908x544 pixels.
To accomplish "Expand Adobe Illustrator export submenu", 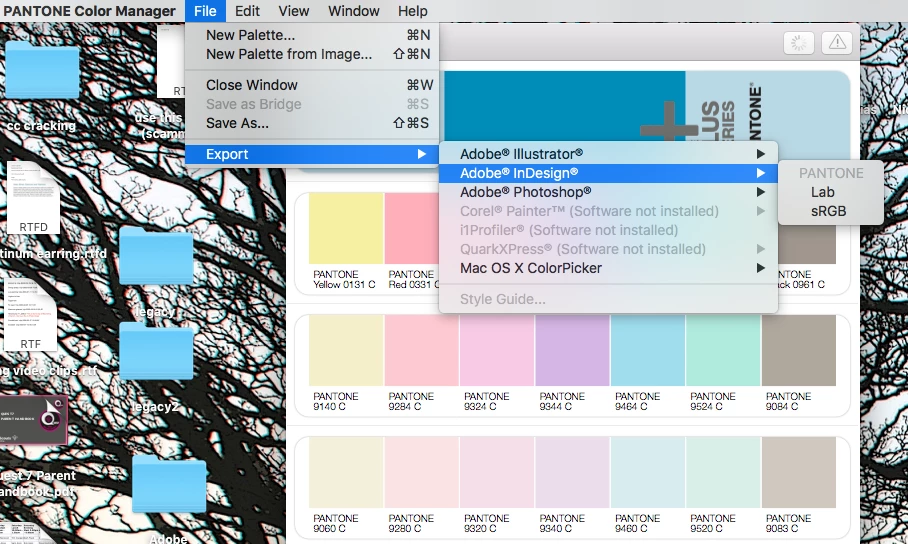I will [608, 154].
